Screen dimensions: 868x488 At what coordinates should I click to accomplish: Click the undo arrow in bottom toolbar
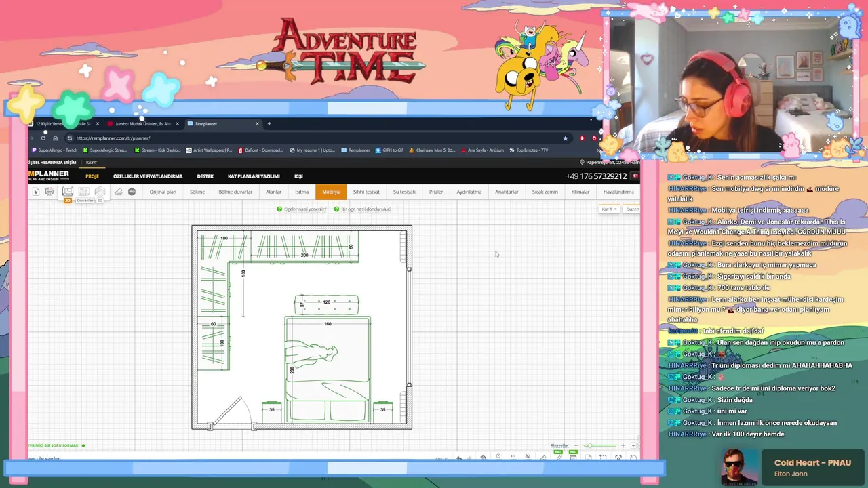(459, 457)
